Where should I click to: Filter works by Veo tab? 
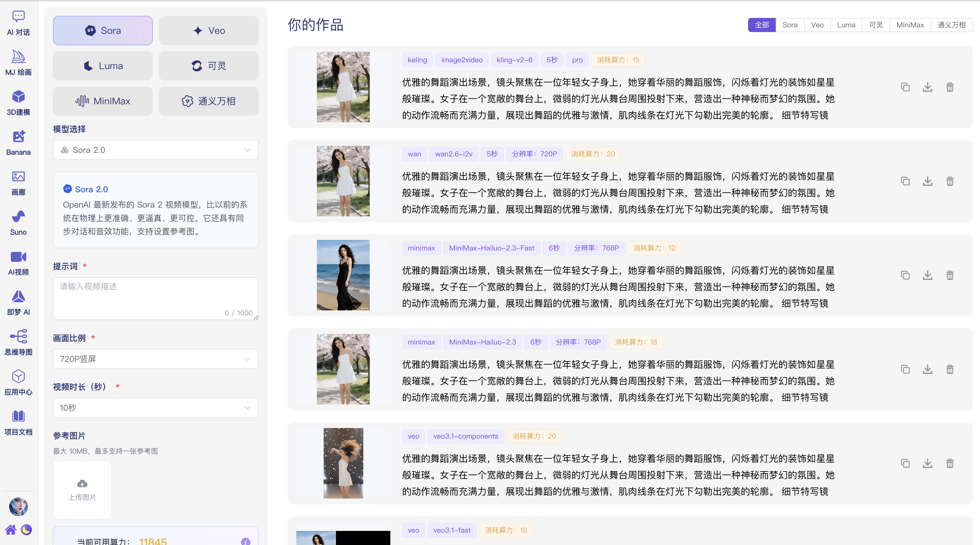817,25
